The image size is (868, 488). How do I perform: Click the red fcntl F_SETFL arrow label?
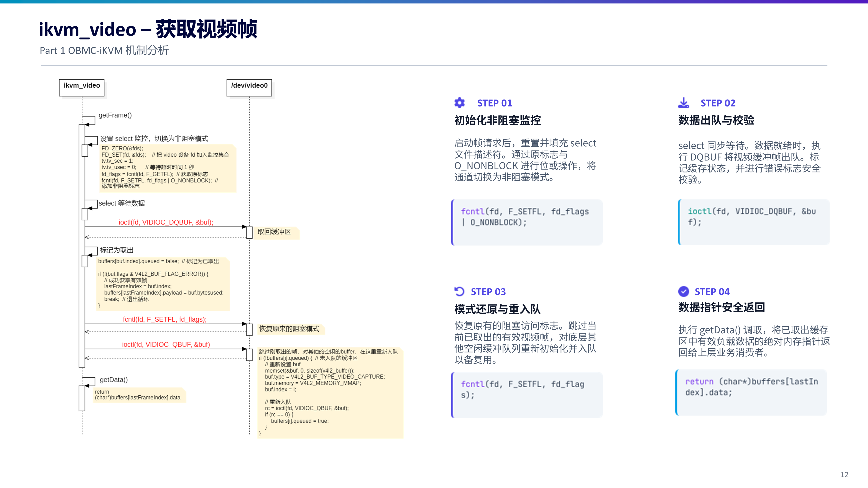165,319
